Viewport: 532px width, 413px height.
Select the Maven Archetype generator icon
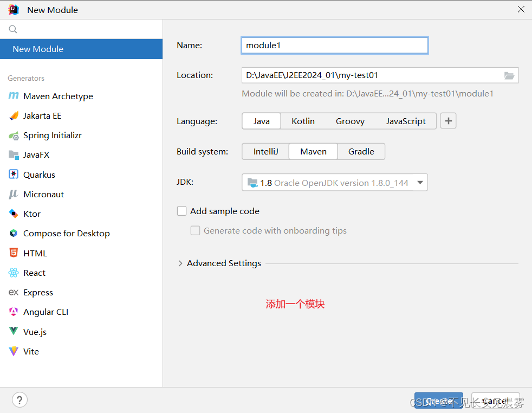pos(14,96)
